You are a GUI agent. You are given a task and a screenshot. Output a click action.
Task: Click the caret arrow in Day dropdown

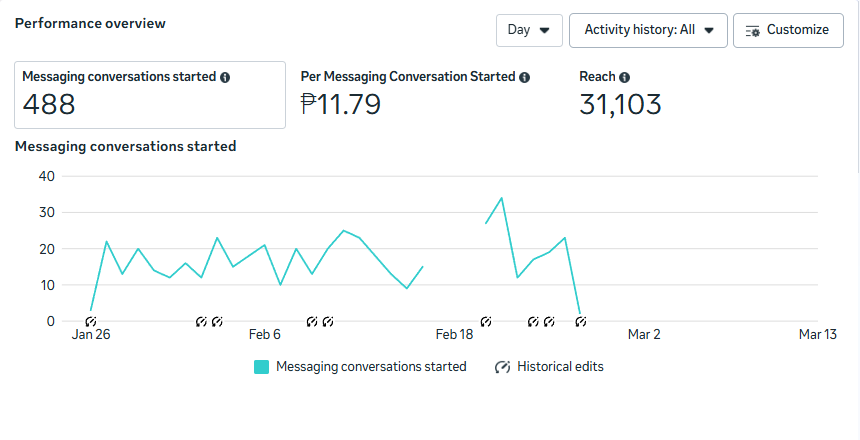[545, 30]
